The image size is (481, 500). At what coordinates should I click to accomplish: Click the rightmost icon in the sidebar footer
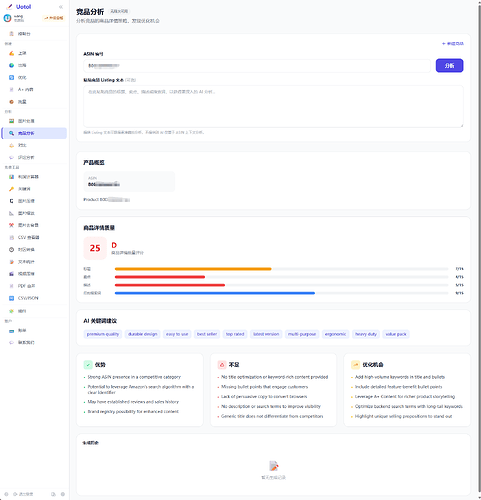click(63, 494)
